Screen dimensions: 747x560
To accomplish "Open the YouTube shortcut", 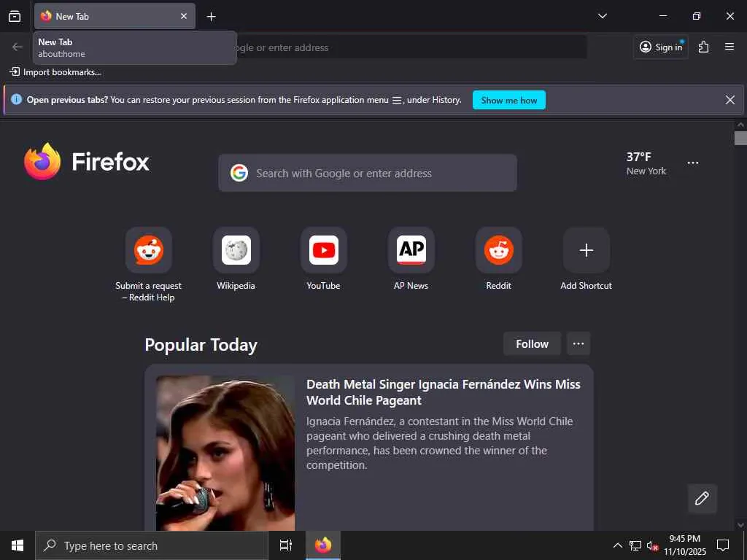I will coord(323,260).
